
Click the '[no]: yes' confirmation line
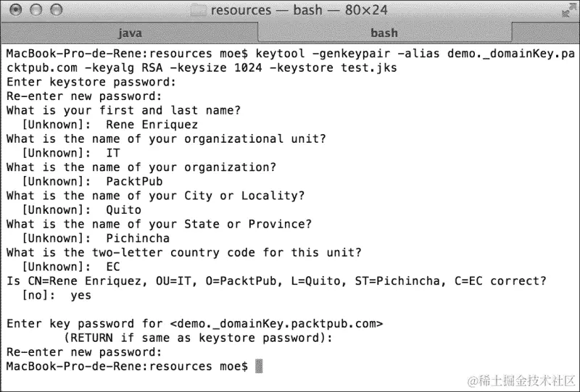coord(57,295)
